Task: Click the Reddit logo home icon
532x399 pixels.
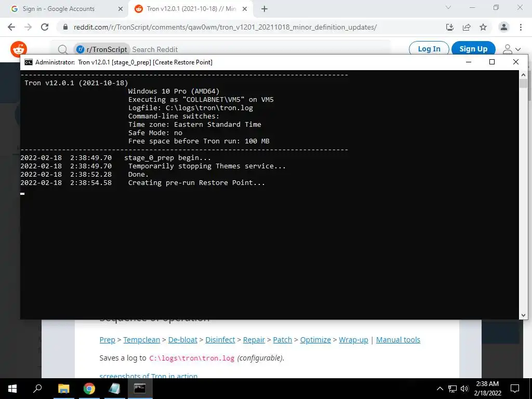Action: (19, 49)
